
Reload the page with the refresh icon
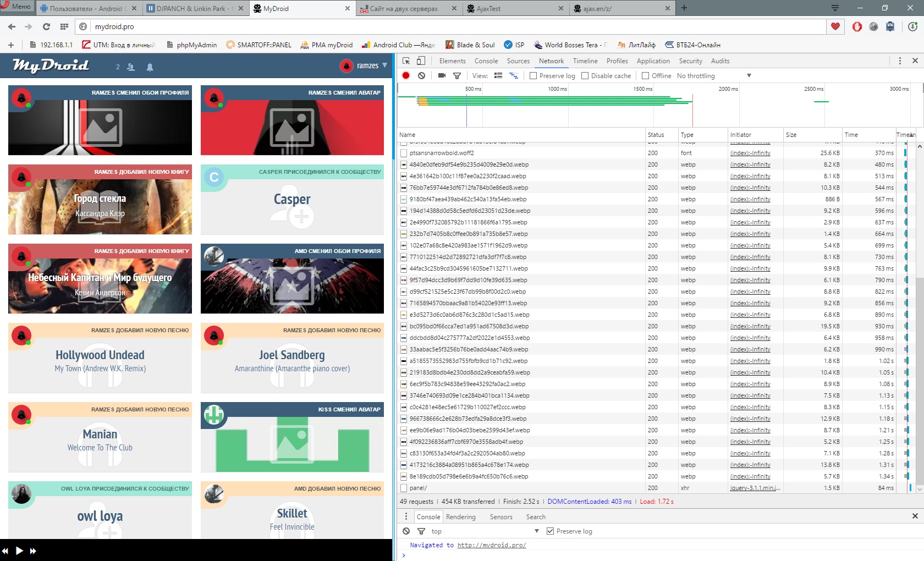click(47, 26)
